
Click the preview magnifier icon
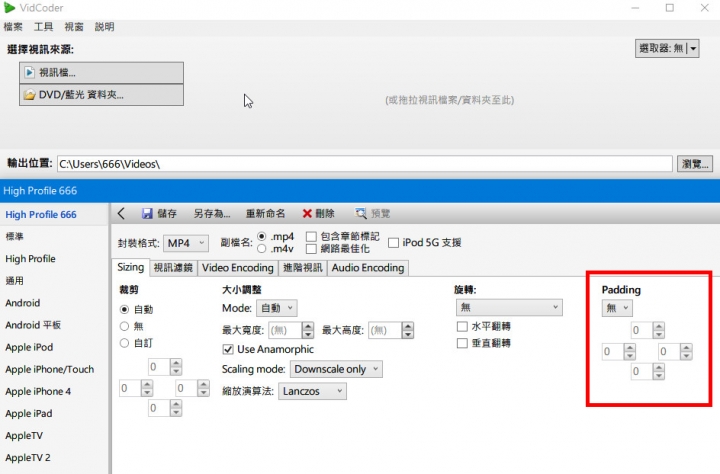pyautogui.click(x=361, y=213)
